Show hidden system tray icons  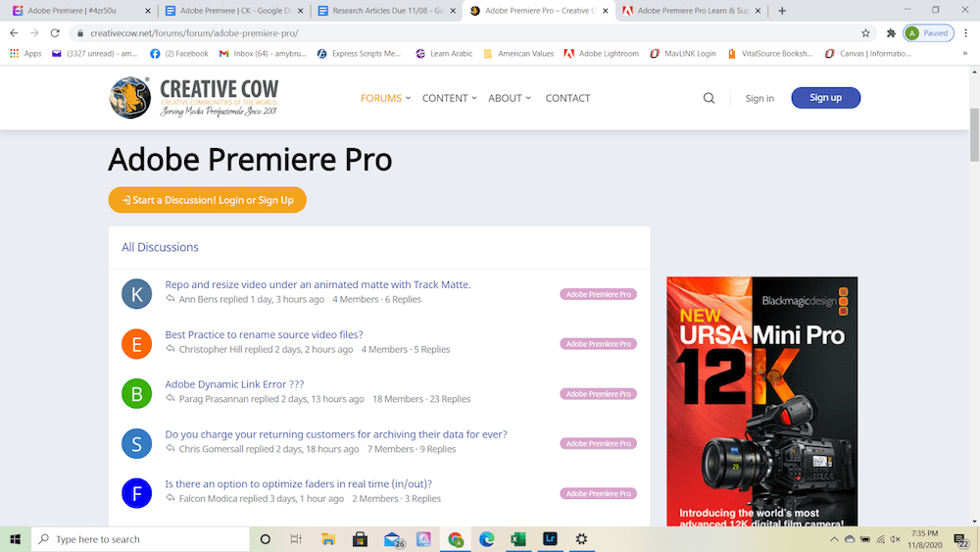pos(834,539)
